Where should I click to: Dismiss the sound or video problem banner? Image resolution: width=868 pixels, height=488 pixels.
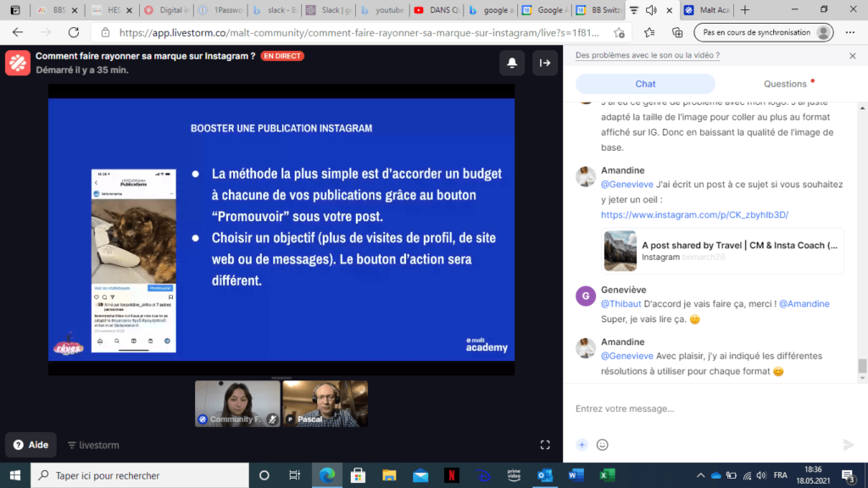[x=852, y=56]
